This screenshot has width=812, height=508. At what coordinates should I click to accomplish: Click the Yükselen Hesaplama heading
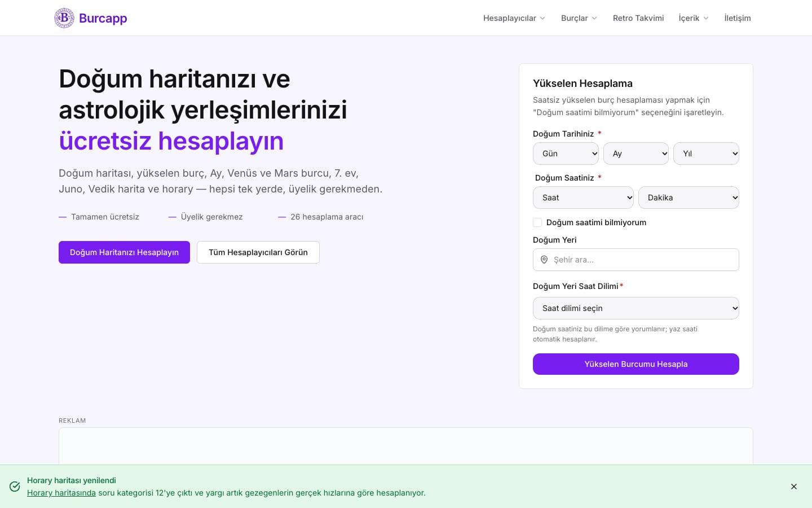(582, 84)
